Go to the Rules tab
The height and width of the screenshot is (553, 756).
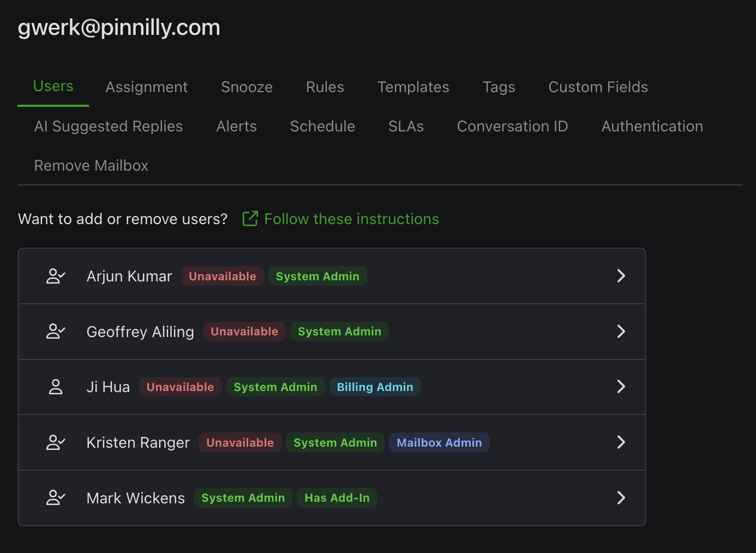pos(325,87)
